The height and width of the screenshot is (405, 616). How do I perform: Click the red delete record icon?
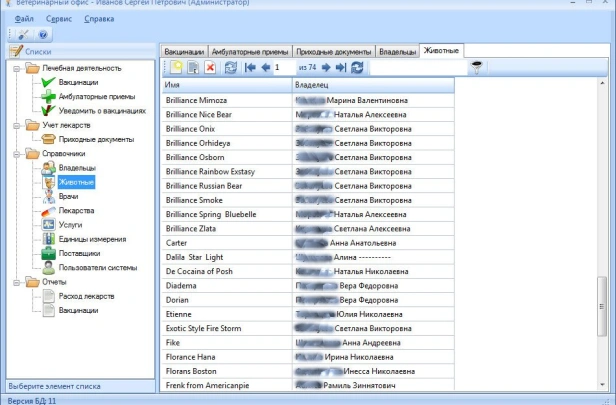click(x=210, y=68)
